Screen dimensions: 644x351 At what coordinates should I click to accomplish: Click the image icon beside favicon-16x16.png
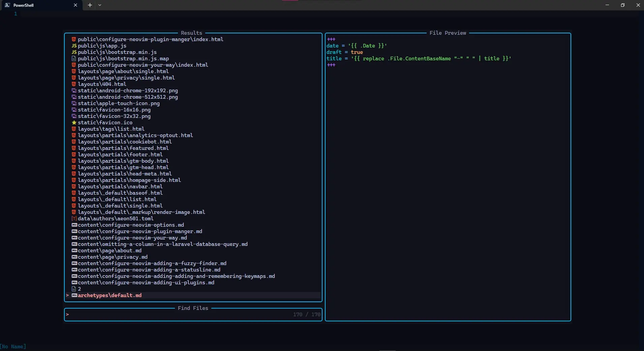[74, 109]
